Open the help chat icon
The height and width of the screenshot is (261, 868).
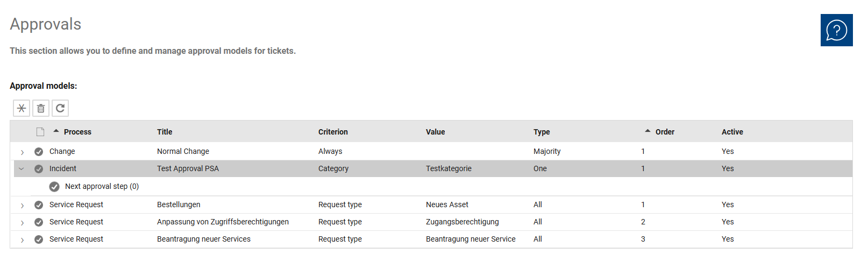836,30
